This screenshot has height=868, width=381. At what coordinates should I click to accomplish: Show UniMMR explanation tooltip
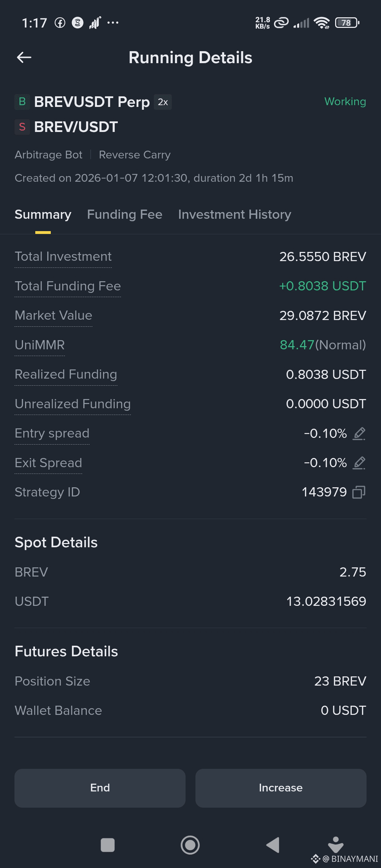click(x=40, y=345)
